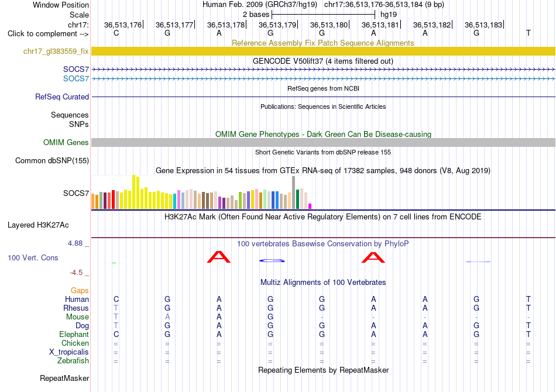The height and width of the screenshot is (392, 556).
Task: Click the OMIM Genes track label
Action: pos(66,143)
